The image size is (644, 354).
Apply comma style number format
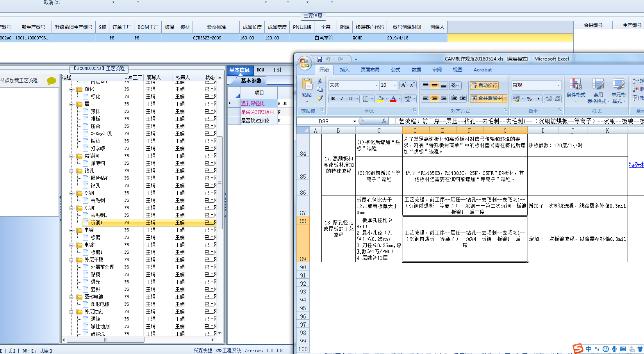538,99
